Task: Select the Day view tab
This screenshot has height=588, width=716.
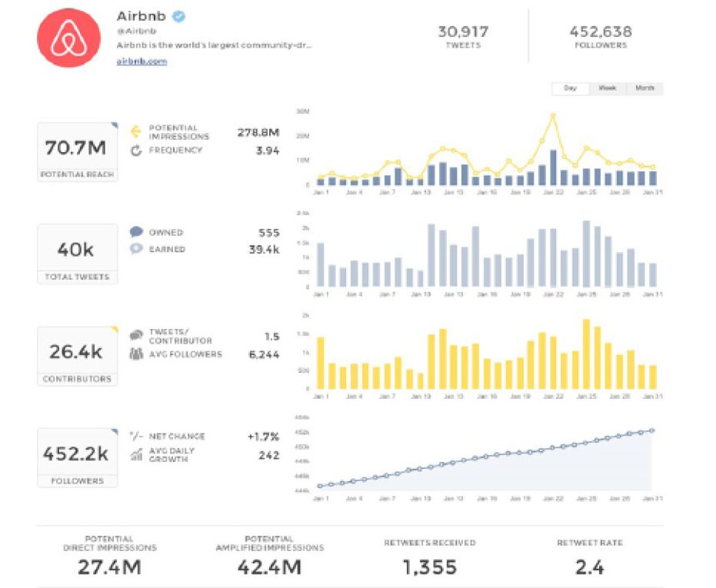Action: click(x=570, y=88)
